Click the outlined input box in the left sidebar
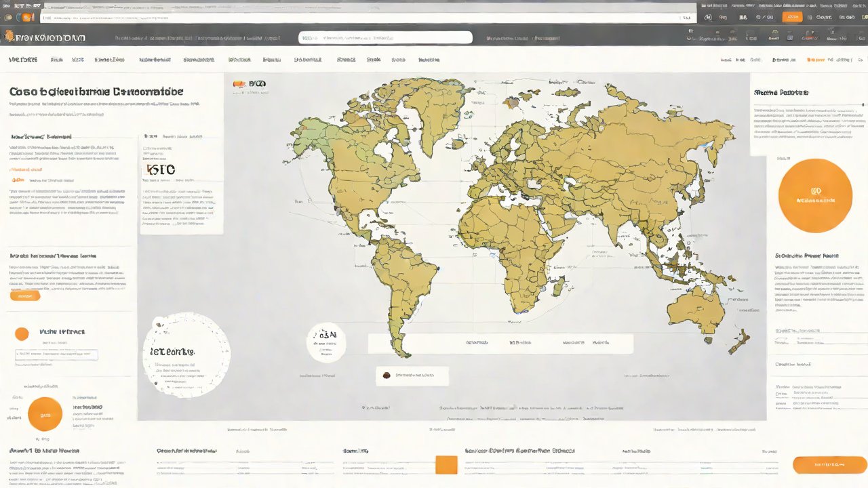868x488 pixels. (x=57, y=354)
